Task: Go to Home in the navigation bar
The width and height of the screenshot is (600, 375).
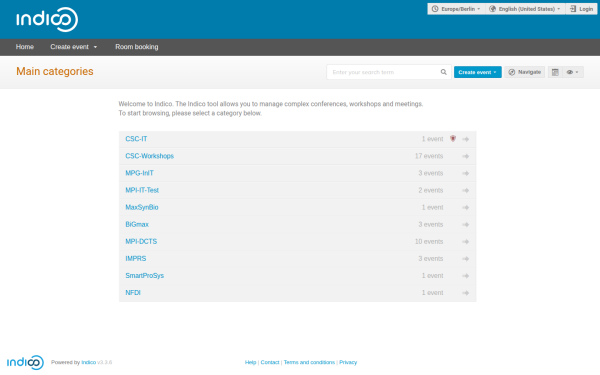Action: pos(25,47)
